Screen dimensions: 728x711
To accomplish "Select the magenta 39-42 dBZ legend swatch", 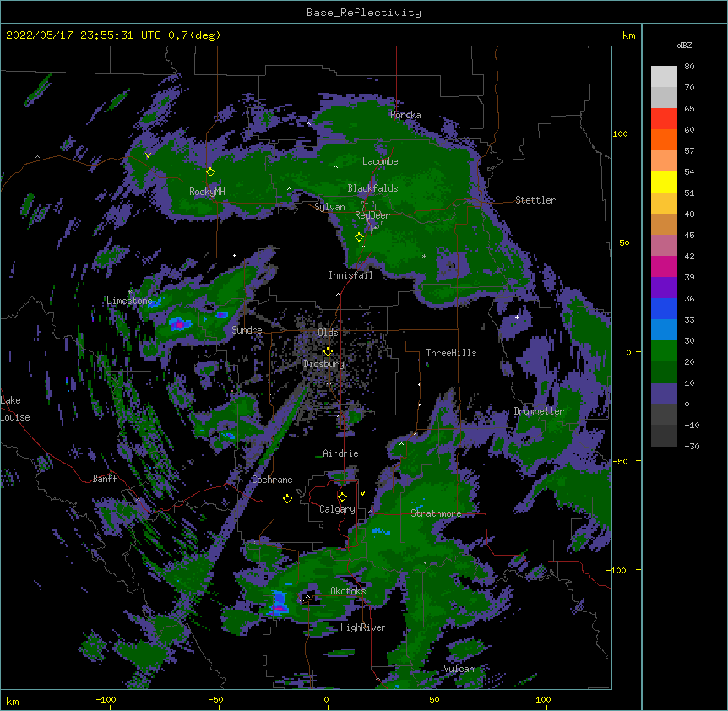I will click(x=664, y=266).
